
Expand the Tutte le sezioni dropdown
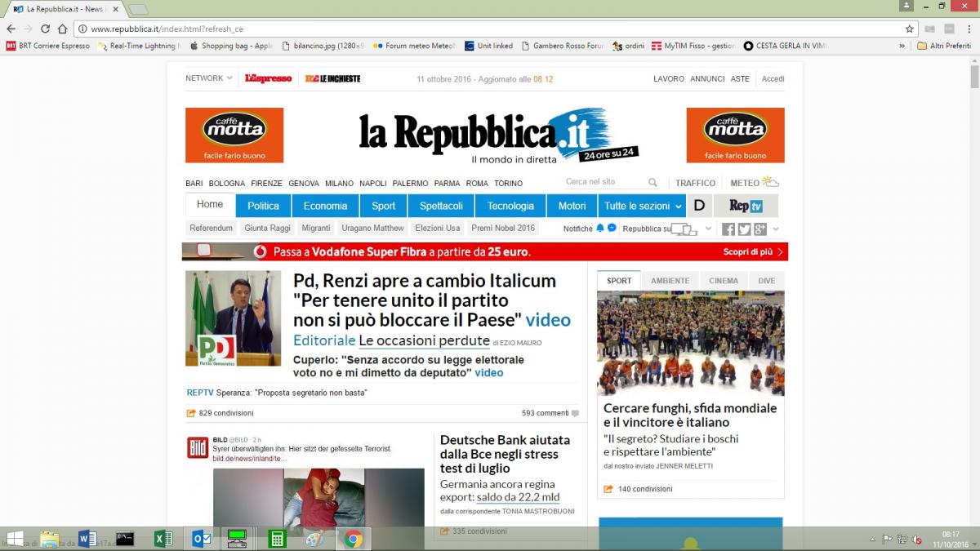641,206
